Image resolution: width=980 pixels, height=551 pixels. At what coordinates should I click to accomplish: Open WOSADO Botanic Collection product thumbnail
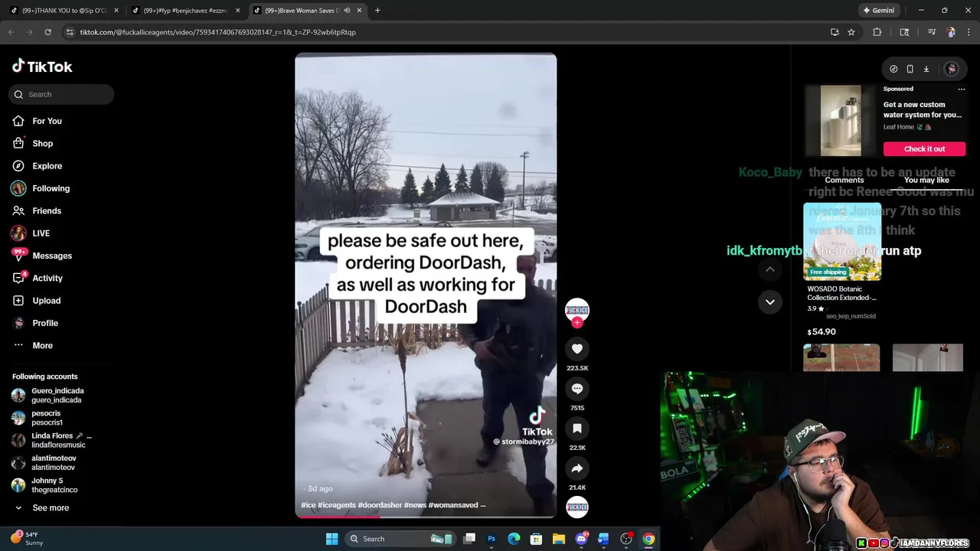tap(842, 242)
